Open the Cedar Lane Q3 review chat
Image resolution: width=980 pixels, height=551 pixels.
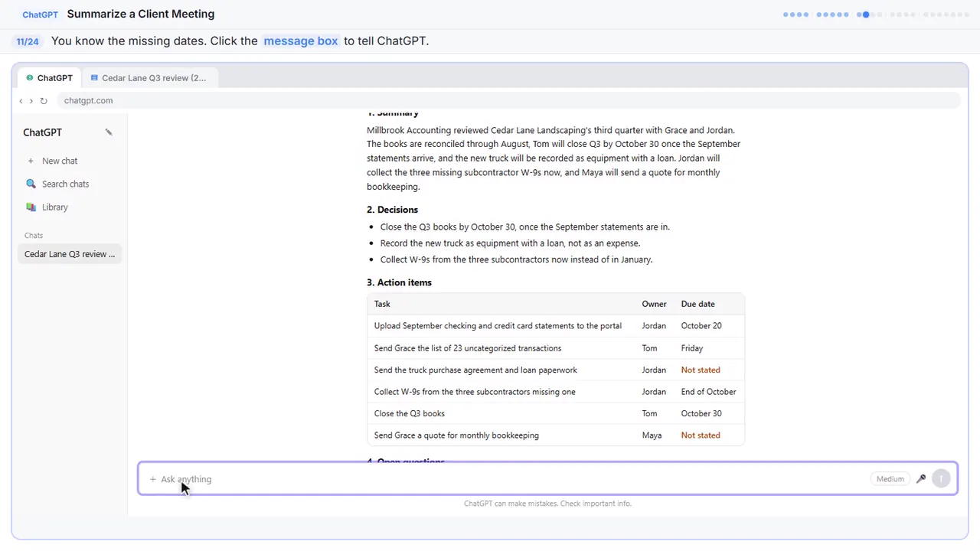point(70,254)
